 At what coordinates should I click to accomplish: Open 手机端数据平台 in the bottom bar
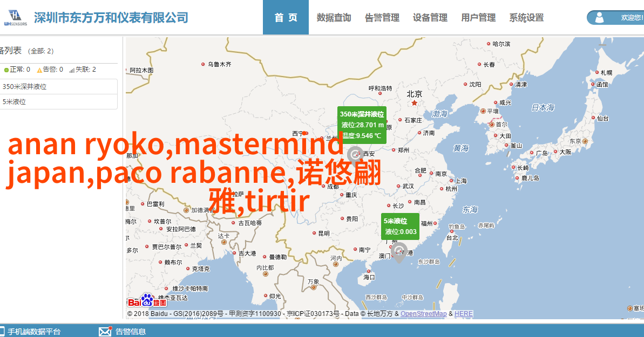pos(34,332)
